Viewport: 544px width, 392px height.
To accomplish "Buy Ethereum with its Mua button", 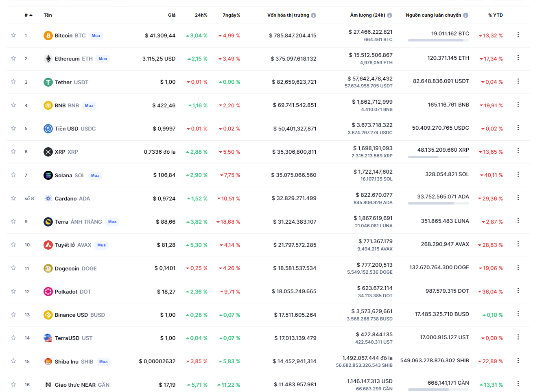I will 103,59.
